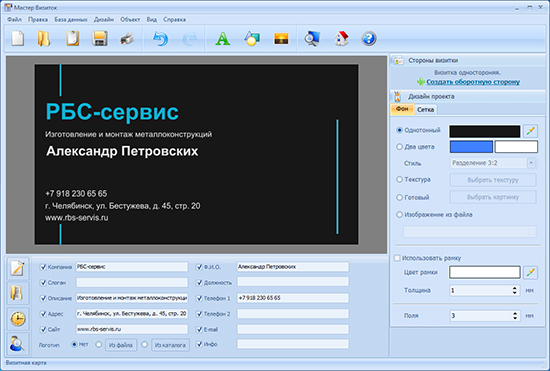Pick background color with the eyedropper button
The width and height of the screenshot is (550, 371).
530,131
